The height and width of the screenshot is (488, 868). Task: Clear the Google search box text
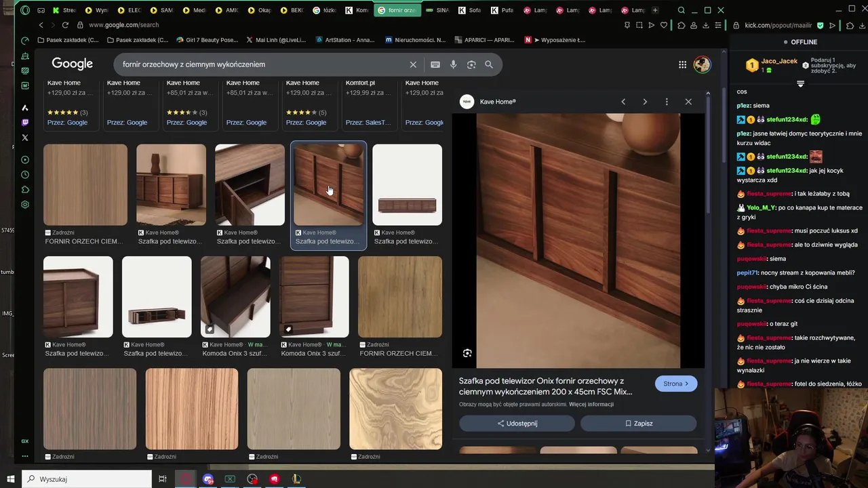pyautogui.click(x=413, y=64)
